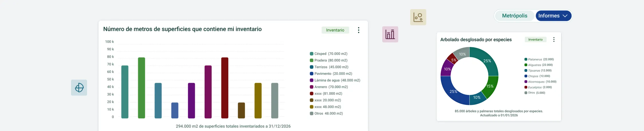The image size is (644, 131).
Task: Click the Césped legend color swatch
Action: [x=311, y=54]
